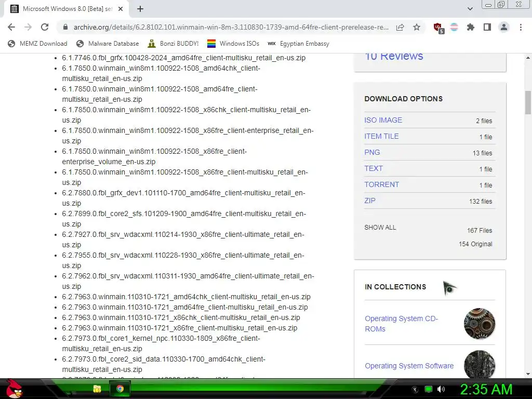Select 6.1.7746.0.fbl_grfx.100428-2024 file entry
532x399 pixels.
(x=183, y=58)
